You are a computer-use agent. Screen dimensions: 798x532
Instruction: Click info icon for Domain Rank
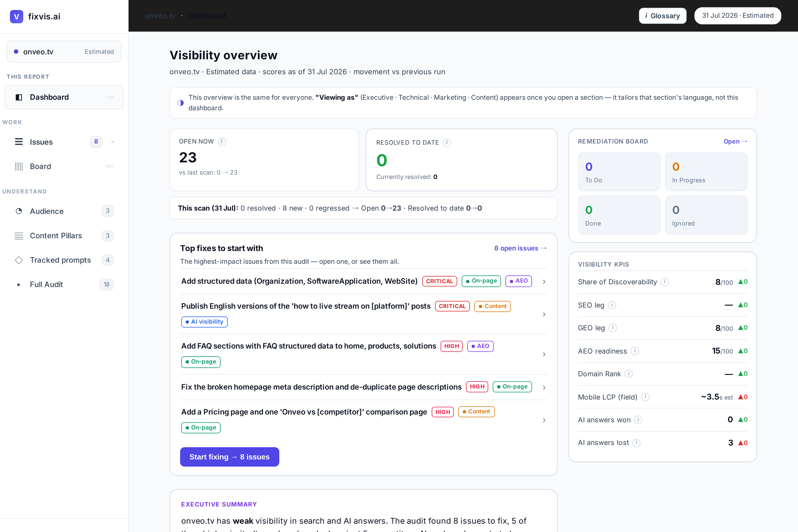(x=629, y=374)
